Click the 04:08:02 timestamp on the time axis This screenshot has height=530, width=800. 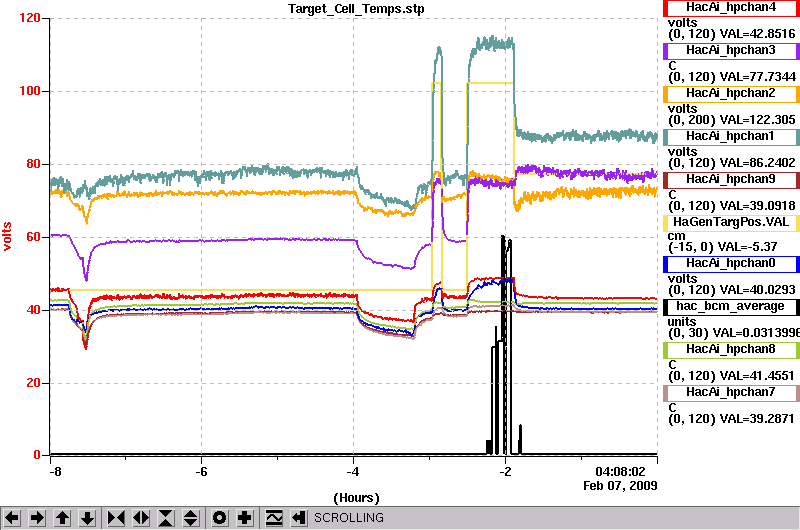tap(620, 471)
